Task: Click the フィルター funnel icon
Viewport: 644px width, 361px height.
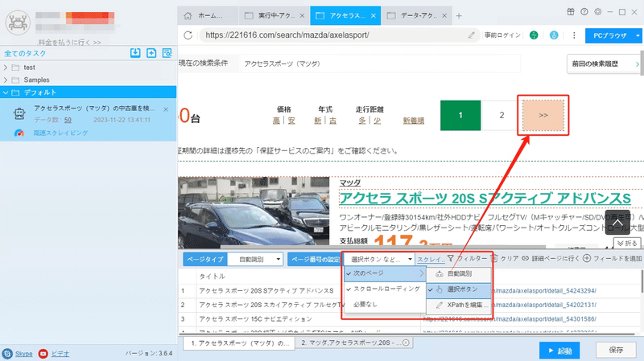Action: pos(451,258)
